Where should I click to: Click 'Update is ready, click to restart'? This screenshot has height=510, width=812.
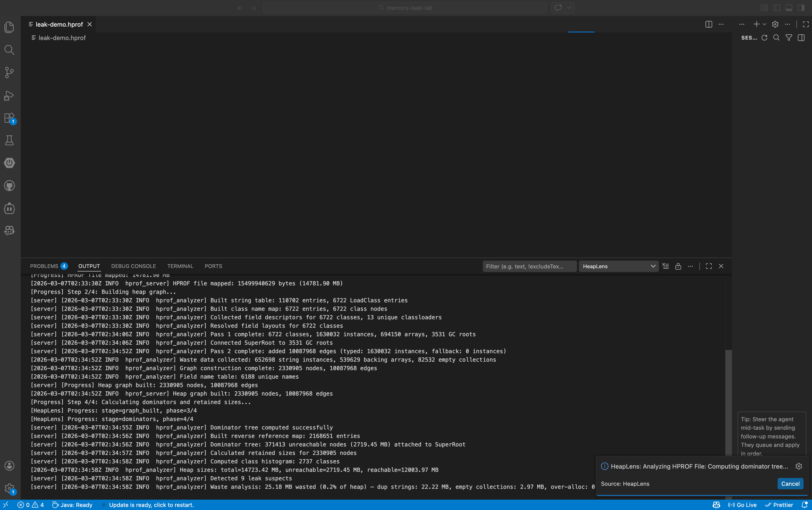coord(151,505)
